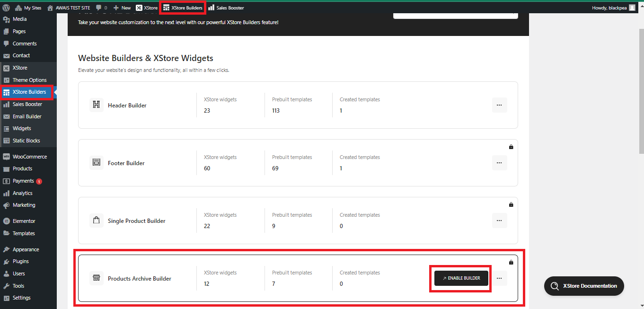Click the Products Archive Builder icon

[97, 278]
